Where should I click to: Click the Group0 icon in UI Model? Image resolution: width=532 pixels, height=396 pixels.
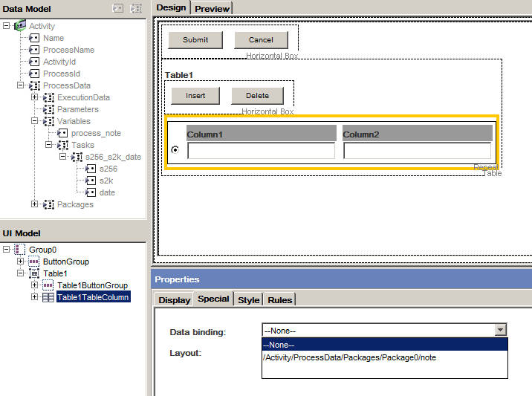click(19, 250)
